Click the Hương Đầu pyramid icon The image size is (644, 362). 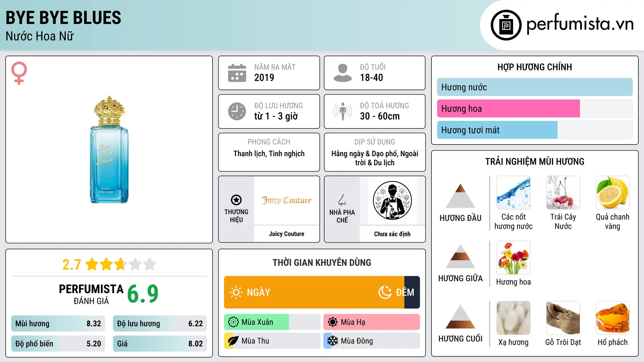pos(460,196)
